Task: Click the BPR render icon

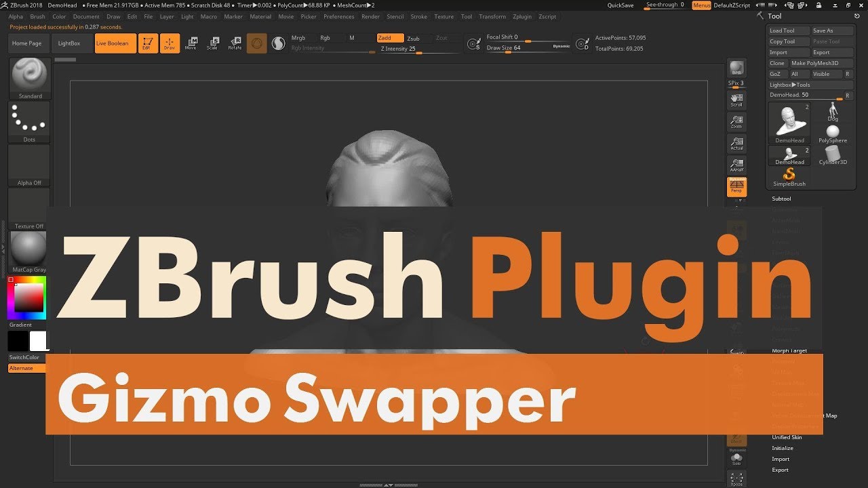Action: coord(736,68)
